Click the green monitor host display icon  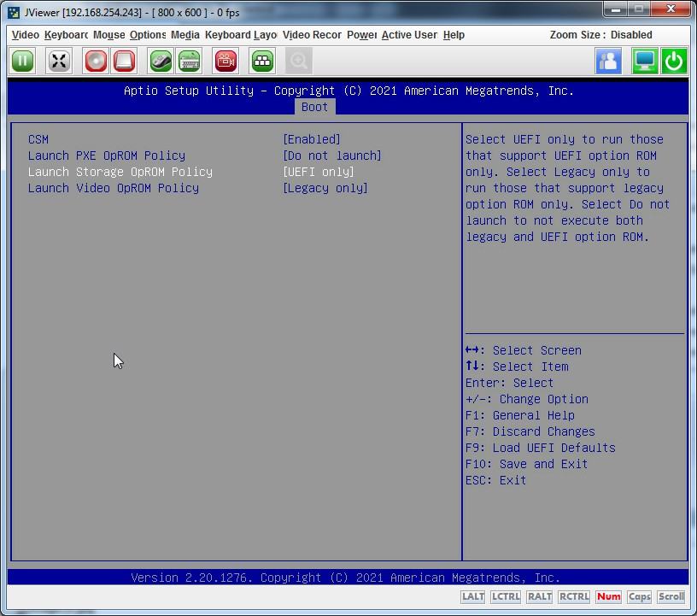point(645,61)
